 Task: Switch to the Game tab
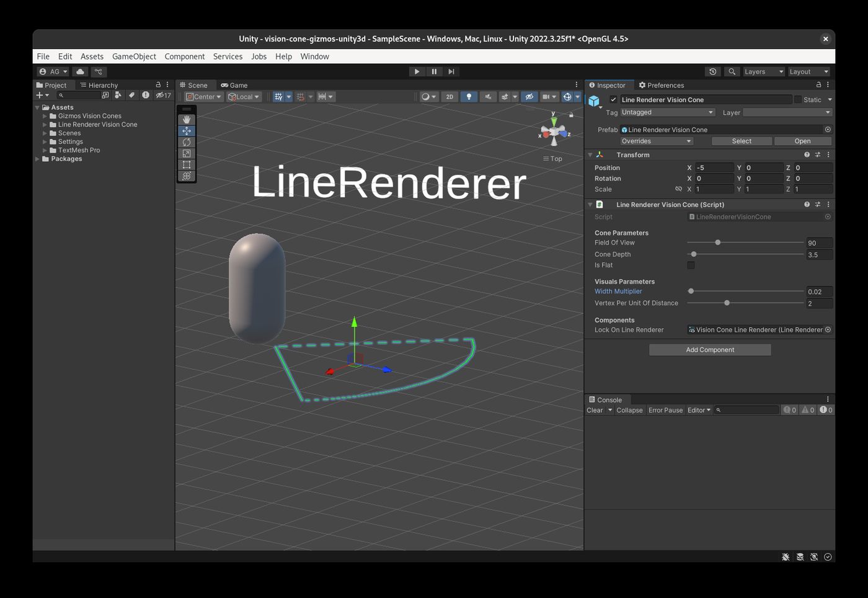234,85
